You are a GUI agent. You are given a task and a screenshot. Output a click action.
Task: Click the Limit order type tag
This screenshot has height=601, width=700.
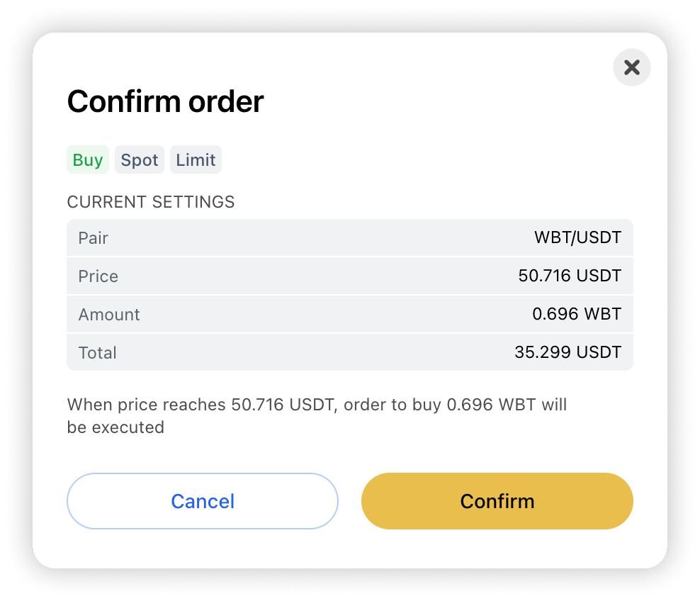click(196, 160)
